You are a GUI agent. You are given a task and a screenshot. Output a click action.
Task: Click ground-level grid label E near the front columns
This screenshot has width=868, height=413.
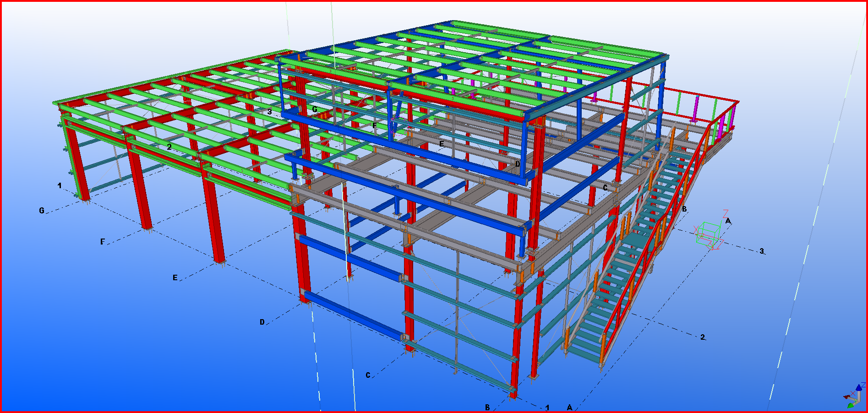pyautogui.click(x=175, y=277)
